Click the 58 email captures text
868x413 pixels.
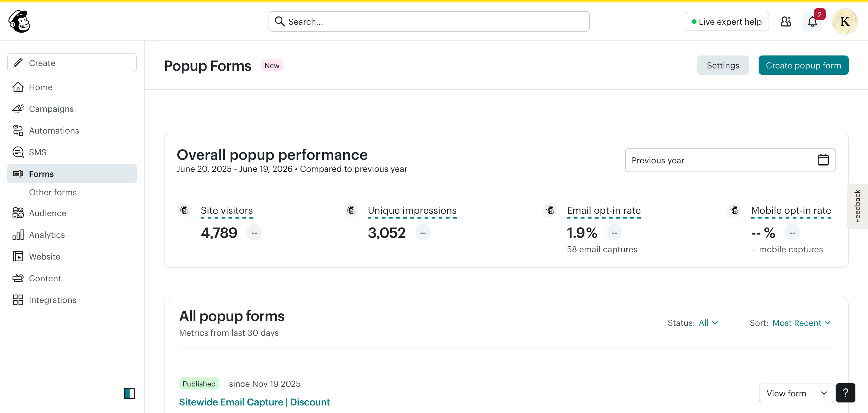(x=602, y=249)
